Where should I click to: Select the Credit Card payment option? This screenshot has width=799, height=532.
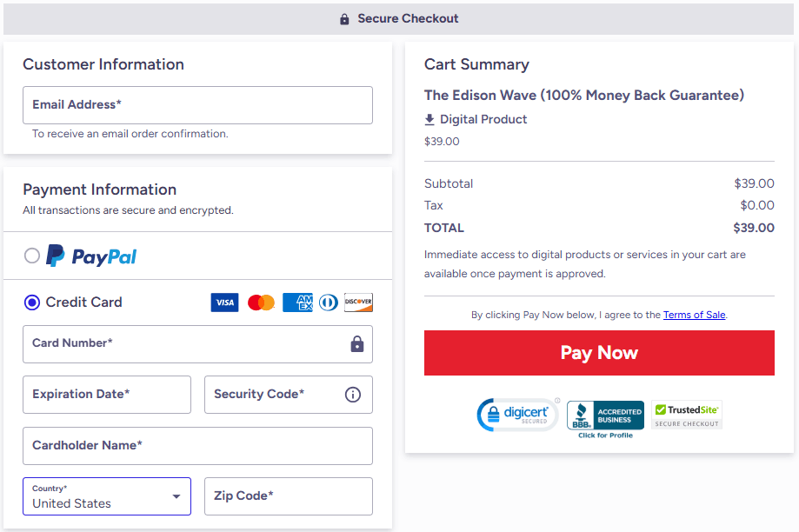pos(31,302)
